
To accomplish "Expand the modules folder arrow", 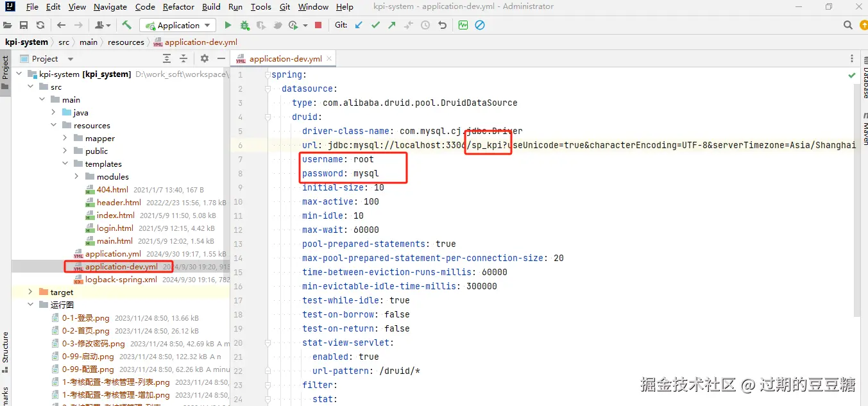I will tap(77, 176).
